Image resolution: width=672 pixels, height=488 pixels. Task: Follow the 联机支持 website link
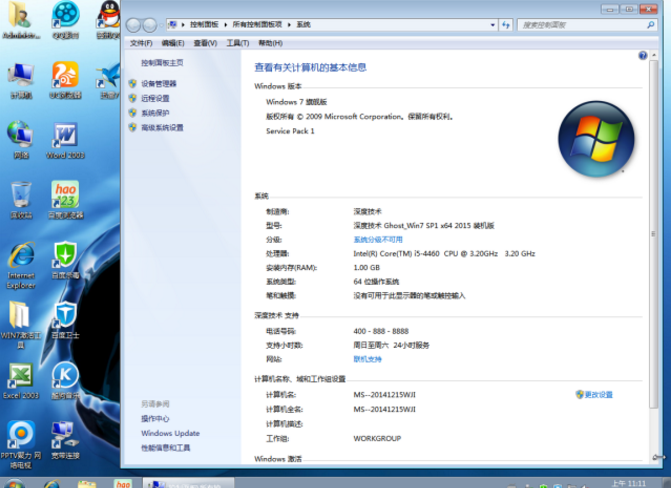367,359
